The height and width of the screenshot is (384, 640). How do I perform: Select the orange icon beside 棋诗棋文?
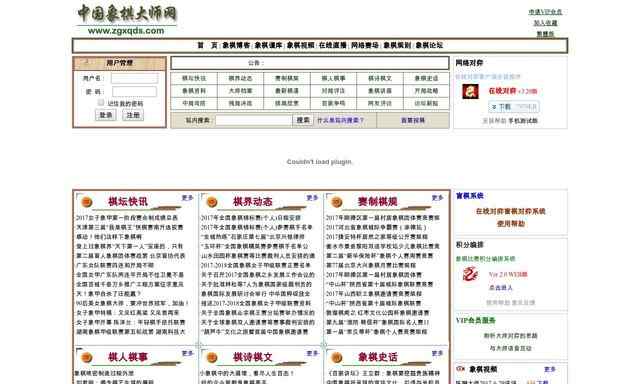point(211,357)
